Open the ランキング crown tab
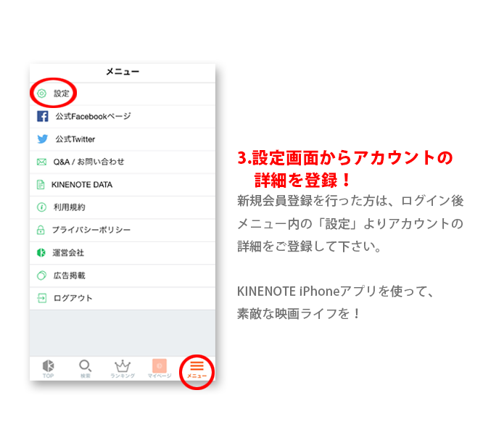 click(x=123, y=369)
